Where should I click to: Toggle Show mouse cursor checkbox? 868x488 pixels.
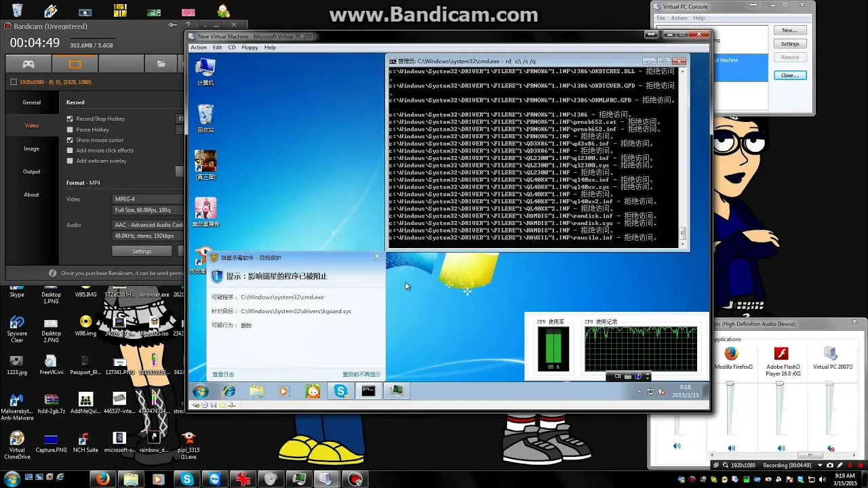click(70, 140)
